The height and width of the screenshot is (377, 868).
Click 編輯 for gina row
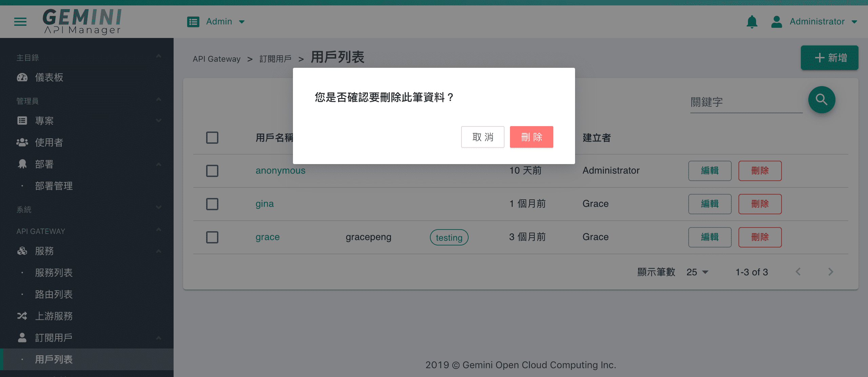coord(710,204)
